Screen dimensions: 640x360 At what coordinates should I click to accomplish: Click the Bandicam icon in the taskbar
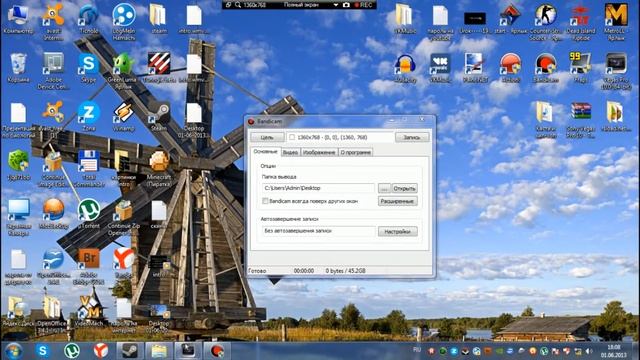point(217,351)
